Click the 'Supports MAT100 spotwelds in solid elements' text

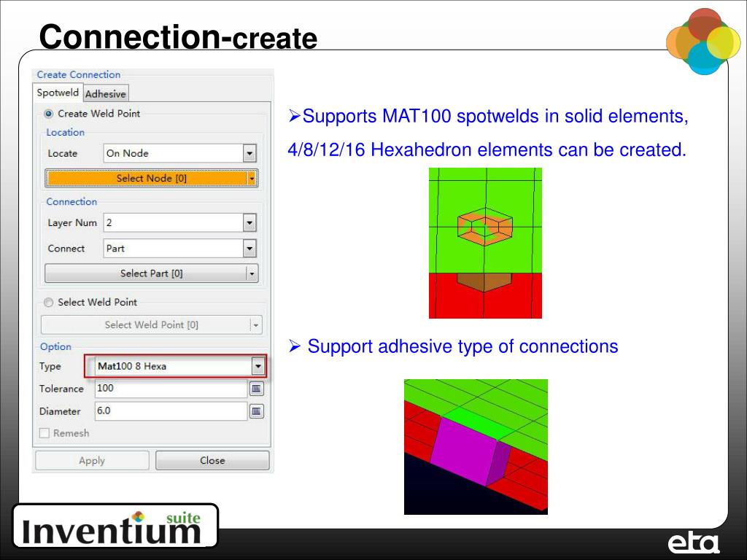pos(495,116)
